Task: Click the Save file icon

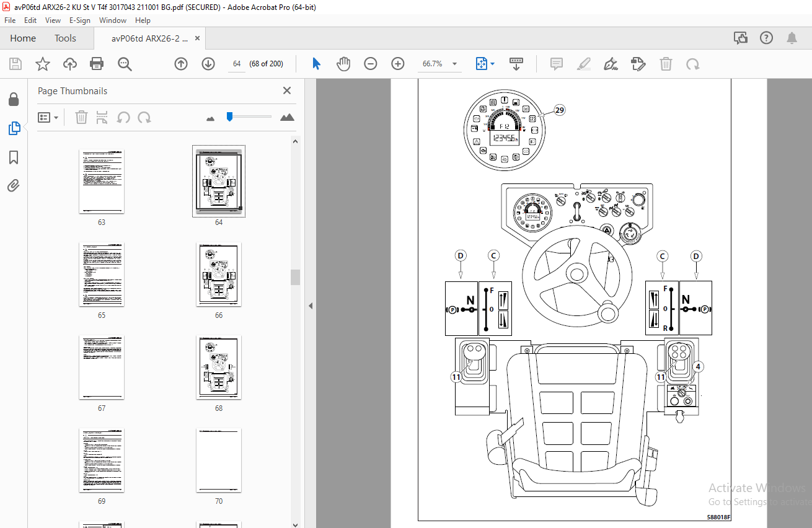Action: (x=15, y=64)
